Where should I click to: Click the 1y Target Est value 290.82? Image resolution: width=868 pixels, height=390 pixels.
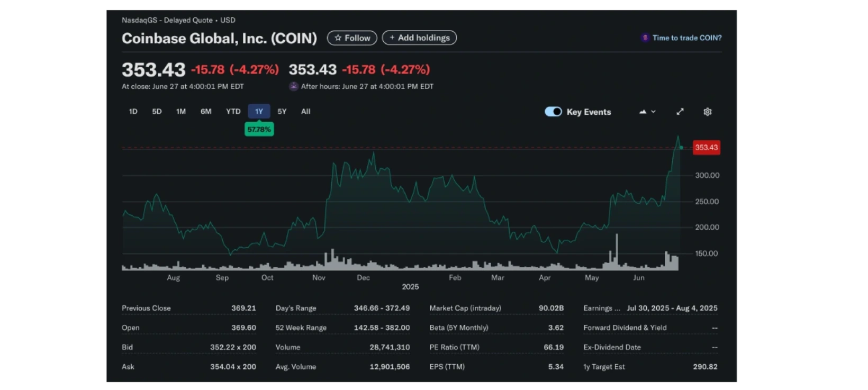[705, 367]
